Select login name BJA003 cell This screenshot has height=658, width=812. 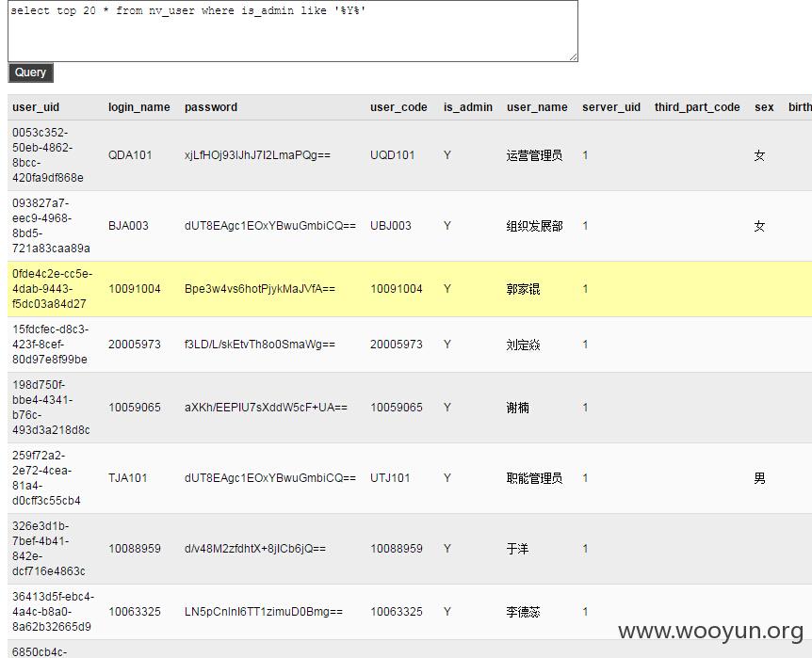point(128,226)
